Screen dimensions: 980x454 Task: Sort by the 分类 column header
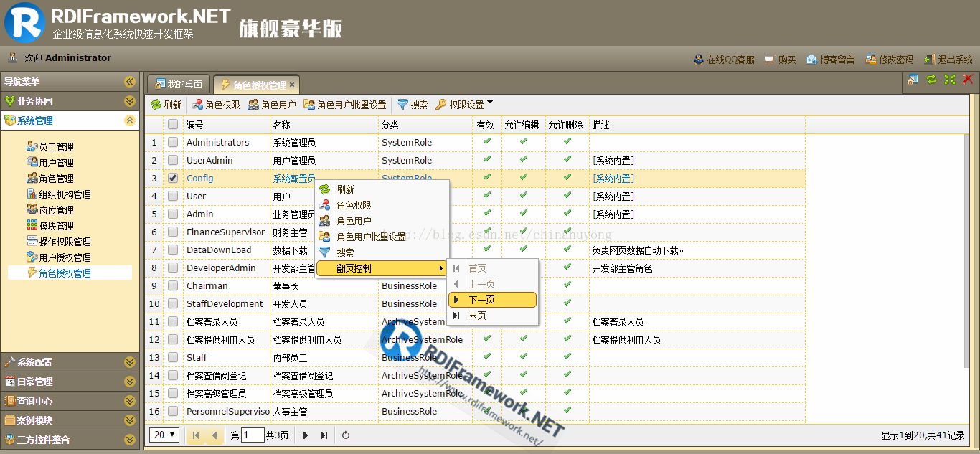(x=425, y=125)
